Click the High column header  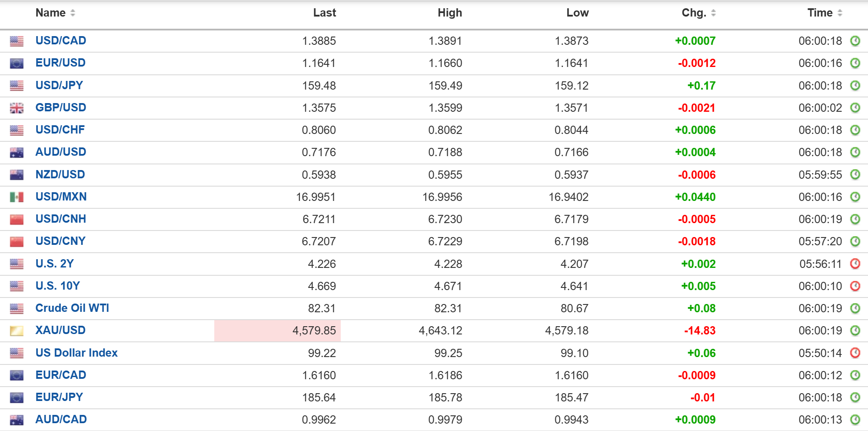click(450, 13)
